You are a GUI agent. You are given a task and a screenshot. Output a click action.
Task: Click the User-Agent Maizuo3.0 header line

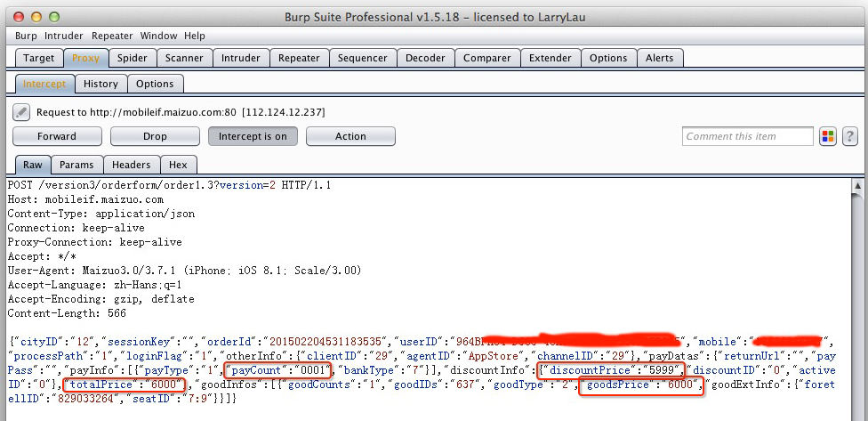184,271
